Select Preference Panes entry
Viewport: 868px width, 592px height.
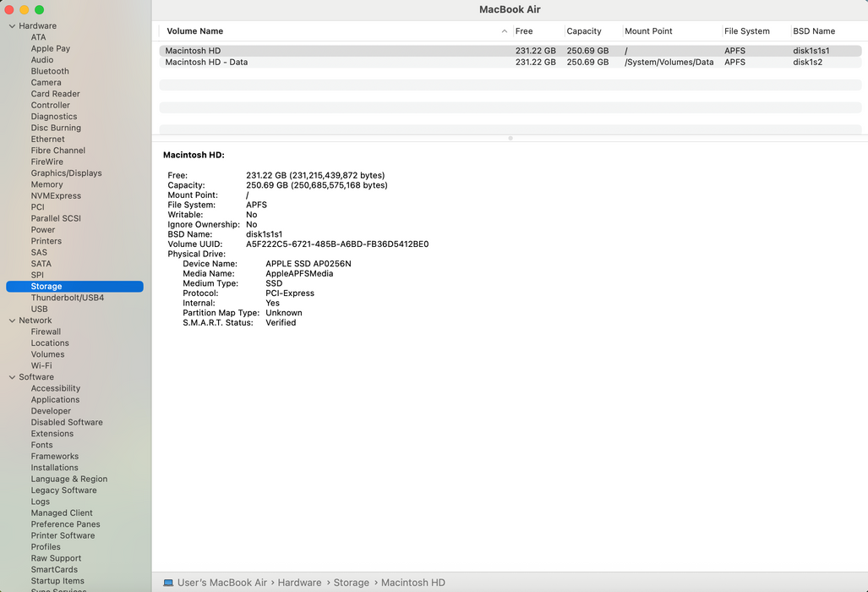click(65, 524)
